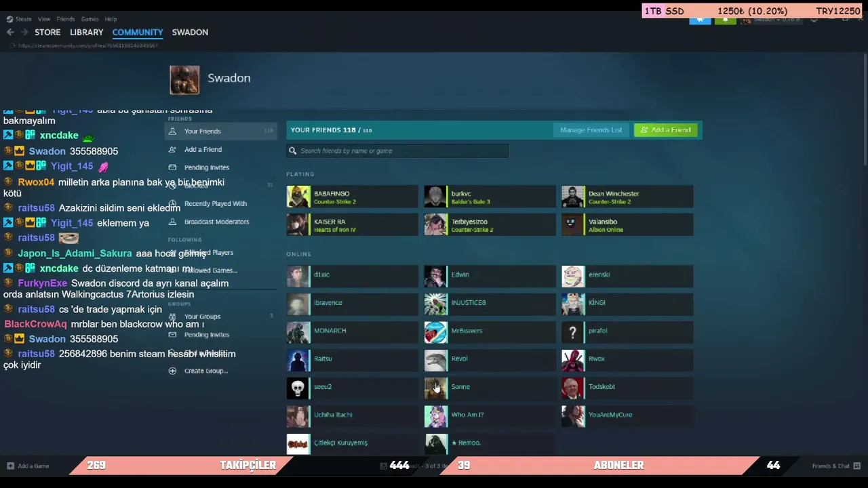868x488 pixels.
Task: Open BABAFINGO's avatar
Action: click(298, 197)
